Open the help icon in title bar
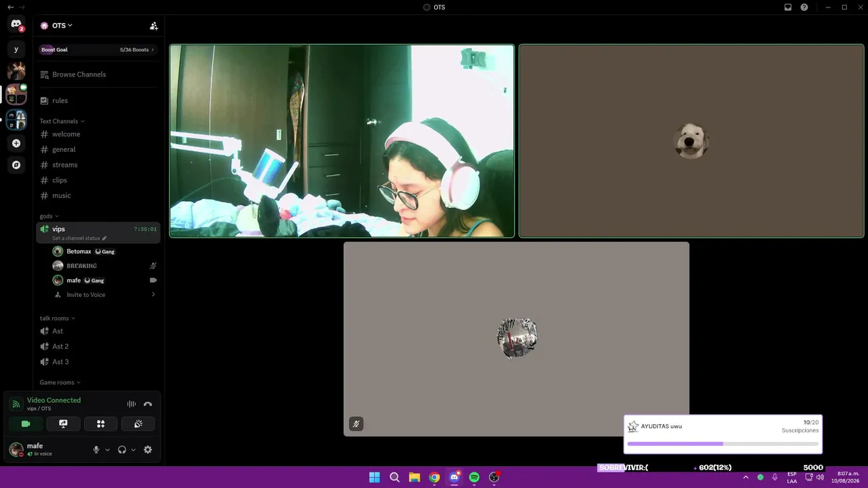 click(804, 7)
